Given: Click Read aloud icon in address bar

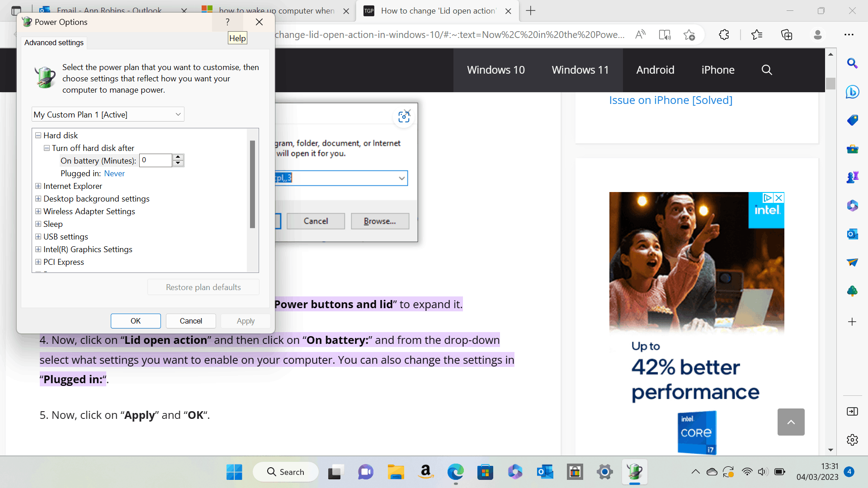Looking at the screenshot, I should point(640,35).
